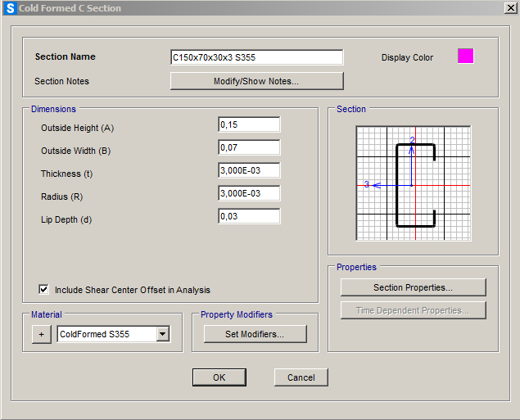Toggle Include Shear Center Offset in Analysis
Screen dimensions: 520x420
coord(43,290)
